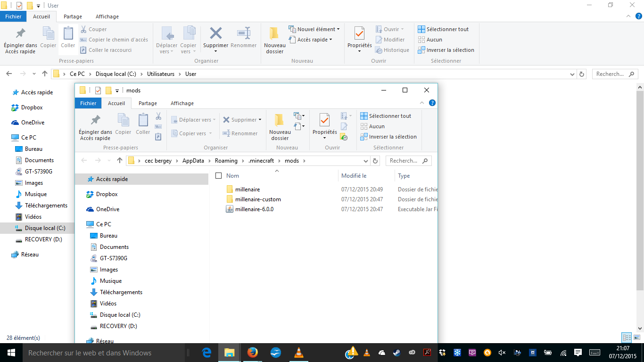The height and width of the screenshot is (362, 644).
Task: Click the edit (Modifier) icon in mods window
Action: tap(344, 126)
